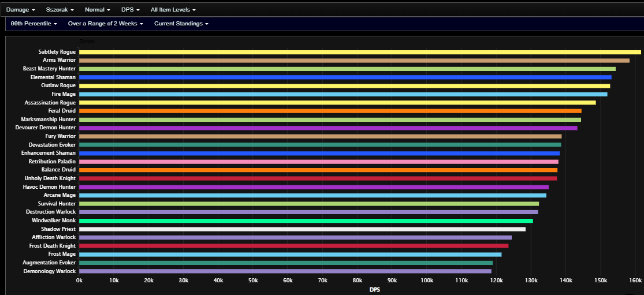Click the Survival Hunter bar
The width and height of the screenshot is (644, 295).
pos(309,204)
